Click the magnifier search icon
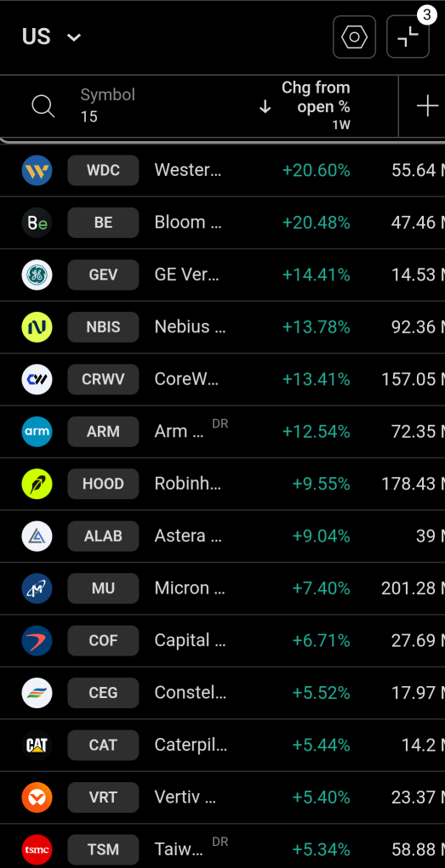 coord(43,105)
